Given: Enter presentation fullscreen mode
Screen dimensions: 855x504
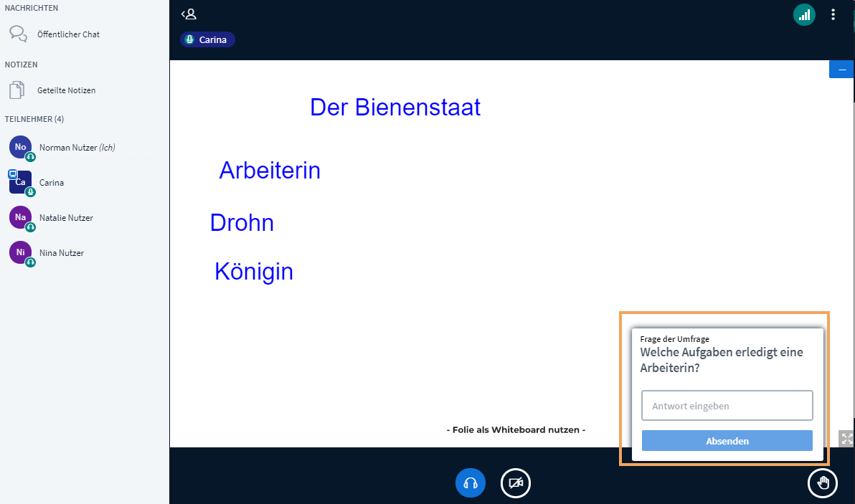Looking at the screenshot, I should [846, 438].
